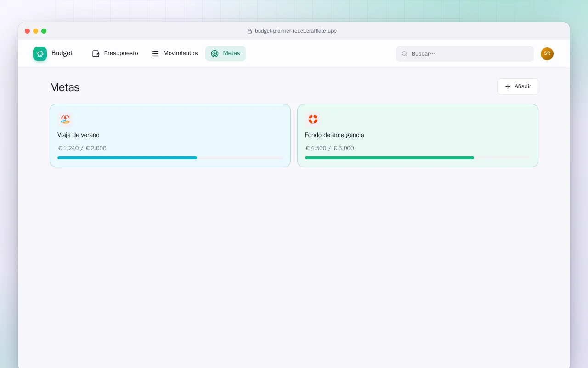Switch to the Movimientos tab
This screenshot has height=368, width=588.
tap(175, 53)
